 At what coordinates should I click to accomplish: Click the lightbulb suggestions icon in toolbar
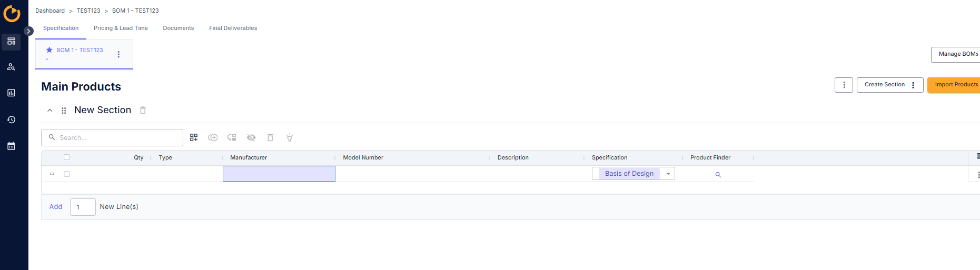(290, 137)
